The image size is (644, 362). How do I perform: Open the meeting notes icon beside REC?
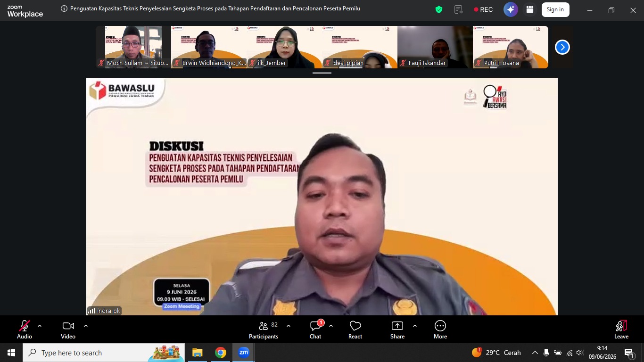[458, 9]
